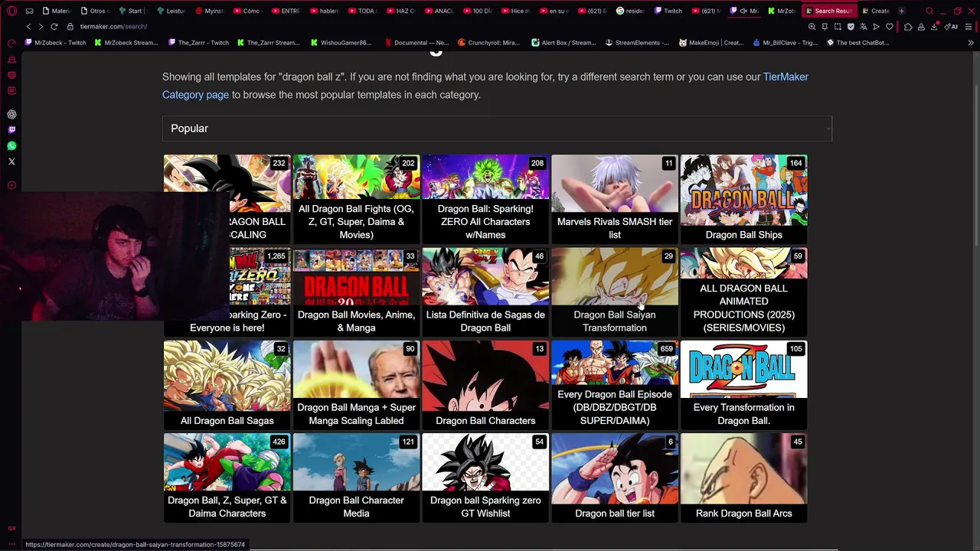Reload the current page
Screen dimensions: 980x551
54,27
